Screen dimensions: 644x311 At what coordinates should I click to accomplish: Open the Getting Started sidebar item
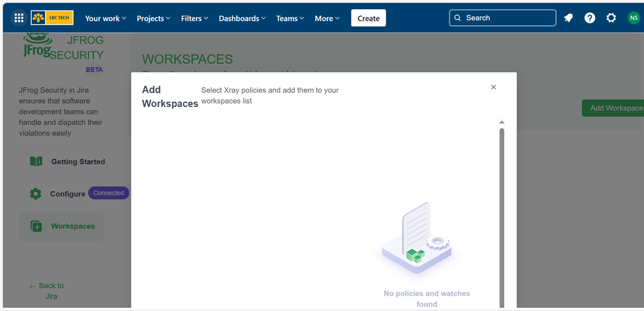[68, 162]
